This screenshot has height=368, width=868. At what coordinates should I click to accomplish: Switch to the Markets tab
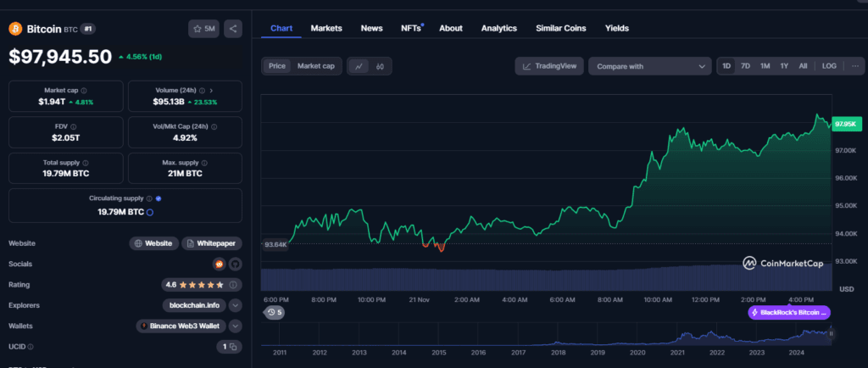326,28
